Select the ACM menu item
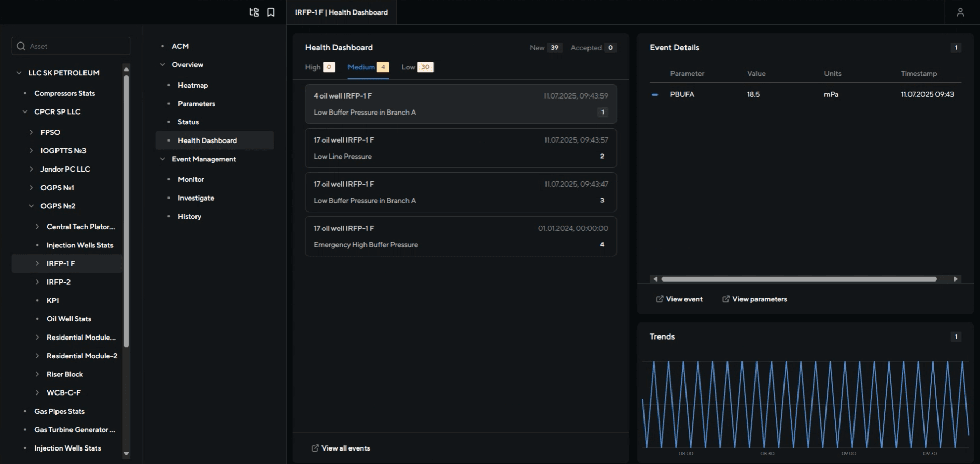 pyautogui.click(x=180, y=46)
